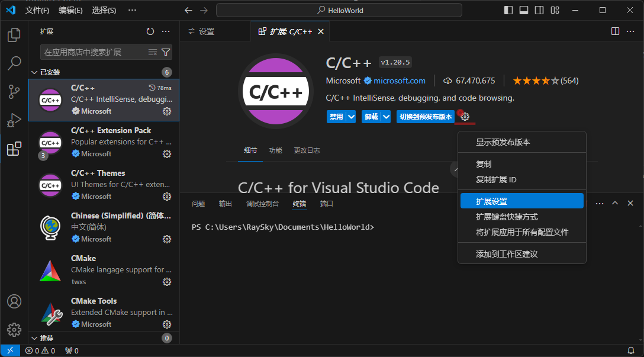Click the 禁用 button
Viewport: 644px width, 357px height.
pyautogui.click(x=336, y=117)
